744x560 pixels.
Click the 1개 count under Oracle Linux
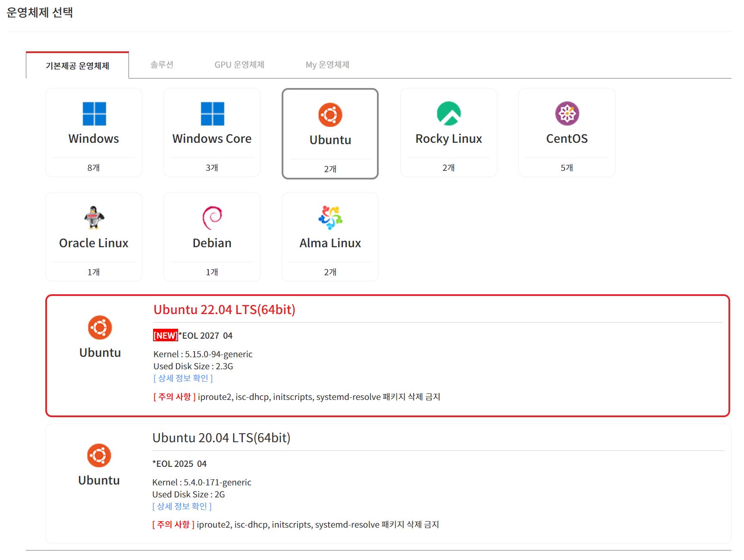pos(94,272)
